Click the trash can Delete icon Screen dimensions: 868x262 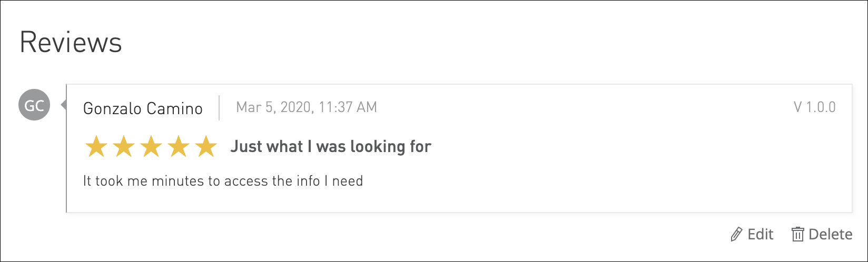click(798, 234)
